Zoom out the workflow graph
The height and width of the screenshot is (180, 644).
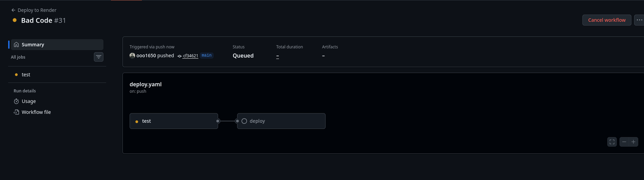click(624, 142)
